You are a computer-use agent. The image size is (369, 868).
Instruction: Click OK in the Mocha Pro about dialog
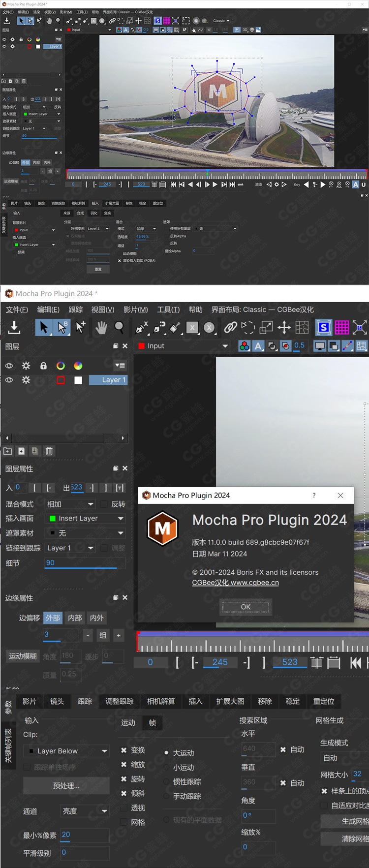click(246, 607)
